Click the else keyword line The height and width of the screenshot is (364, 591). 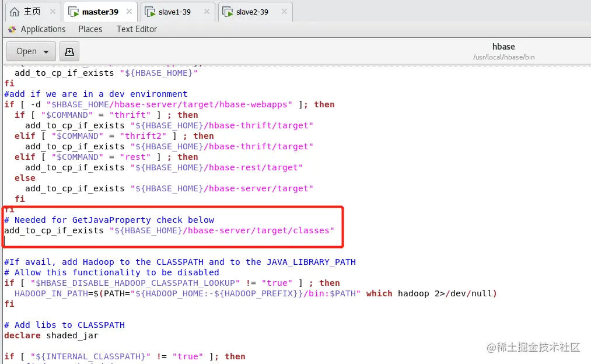[25, 178]
